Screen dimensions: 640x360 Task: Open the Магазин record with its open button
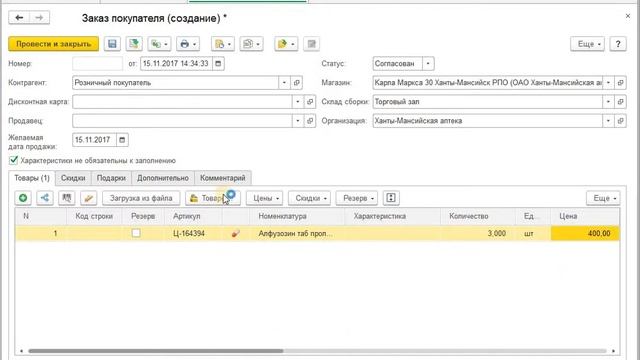(x=620, y=83)
